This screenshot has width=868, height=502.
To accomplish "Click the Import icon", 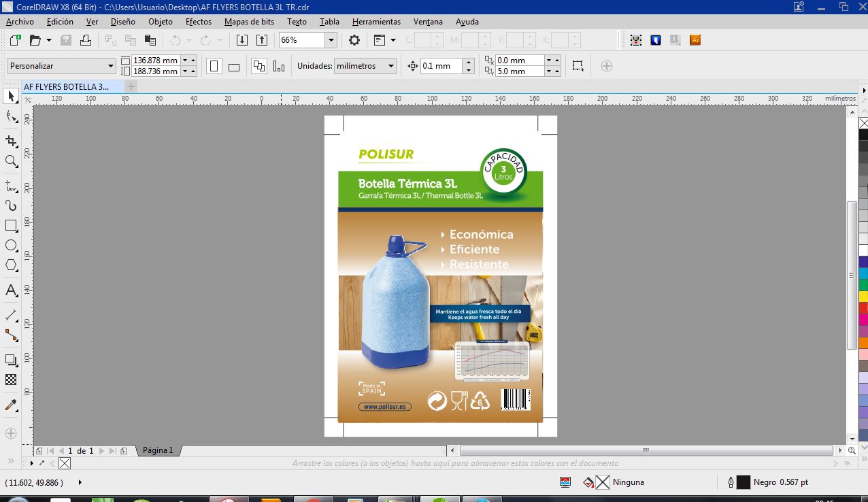I will coord(241,40).
